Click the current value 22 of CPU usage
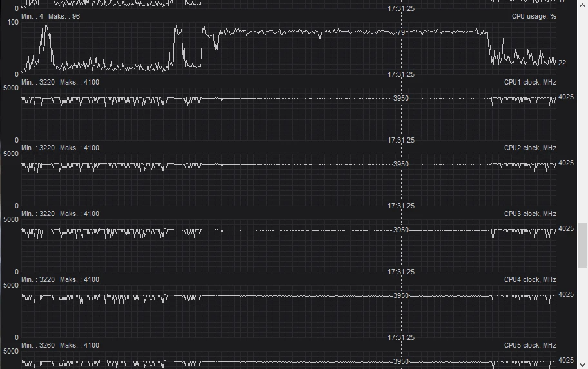Viewport: 588px width, 369px height. click(x=562, y=63)
